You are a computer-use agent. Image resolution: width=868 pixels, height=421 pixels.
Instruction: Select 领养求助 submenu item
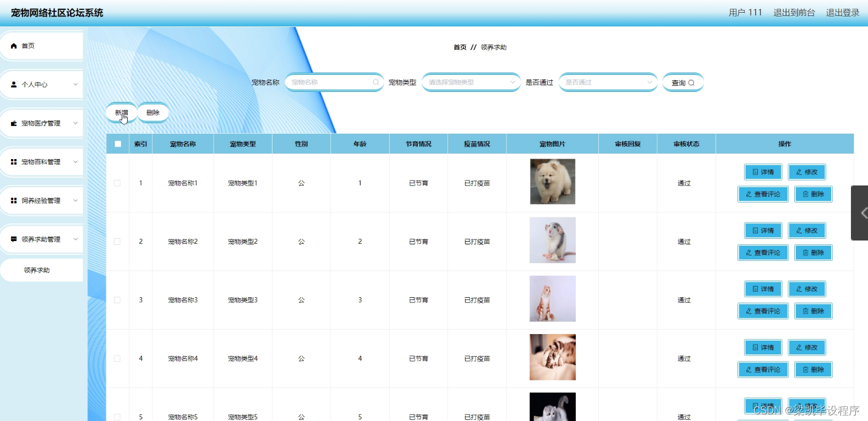coord(41,270)
